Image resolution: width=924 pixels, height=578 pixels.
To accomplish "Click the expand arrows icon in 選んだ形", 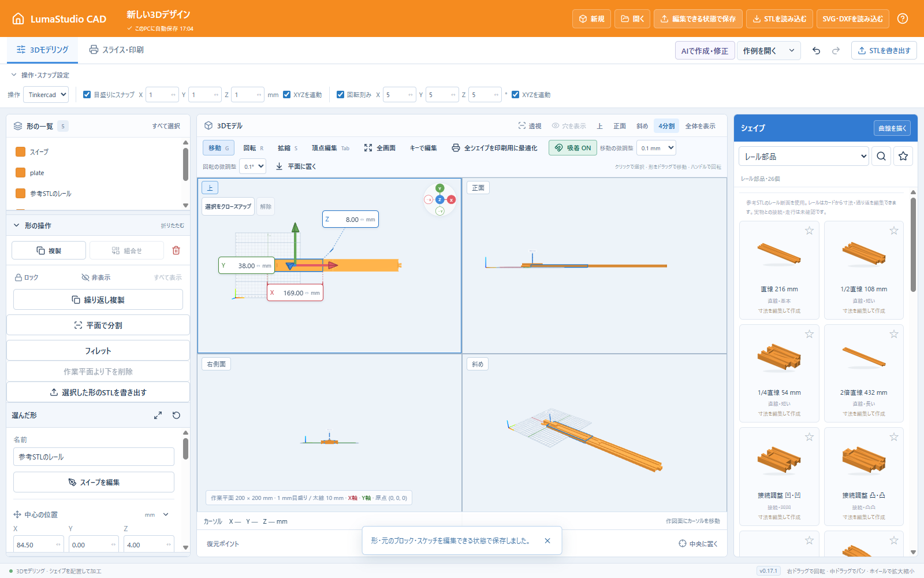I will click(x=158, y=416).
